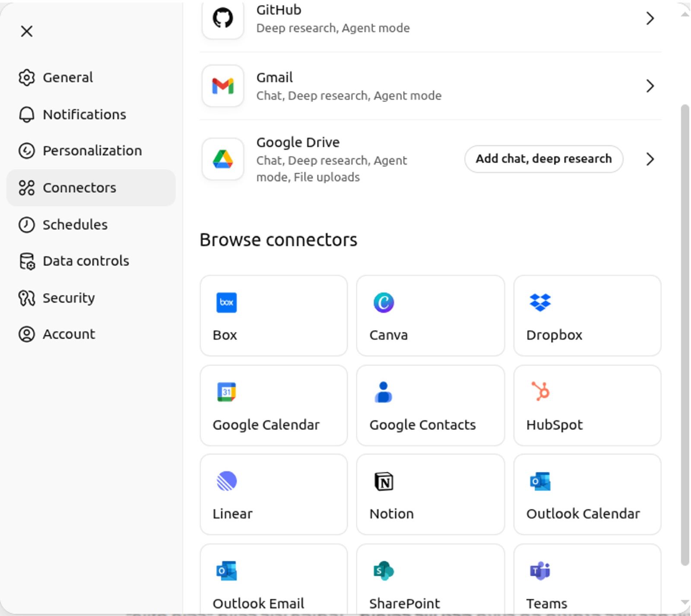691x616 pixels.
Task: Select the Connectors tab
Action: click(x=91, y=188)
